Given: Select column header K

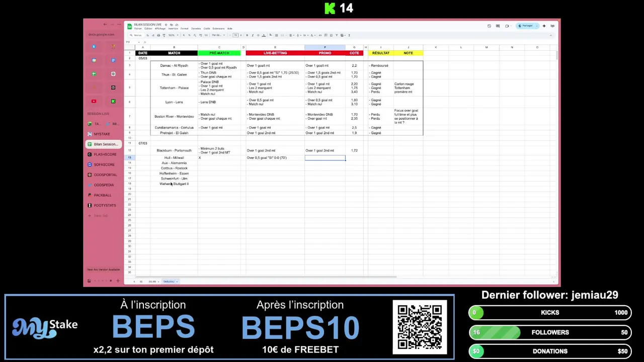Looking at the screenshot, I should (x=436, y=47).
